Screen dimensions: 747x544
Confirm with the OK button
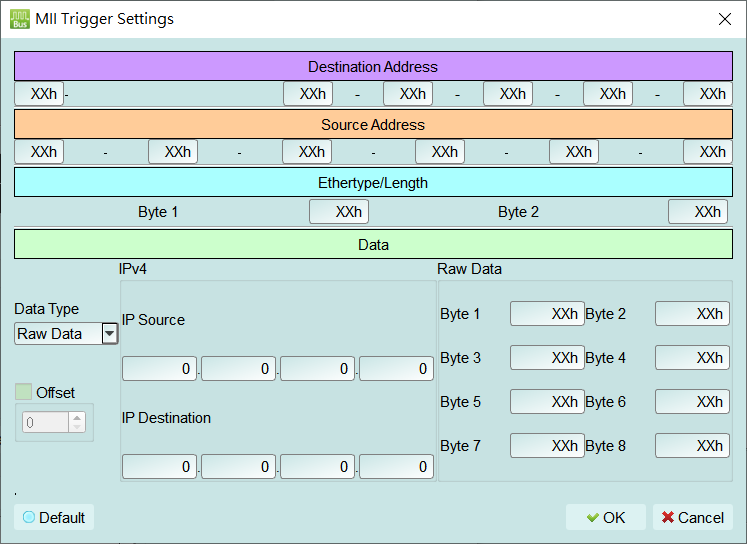tap(606, 517)
